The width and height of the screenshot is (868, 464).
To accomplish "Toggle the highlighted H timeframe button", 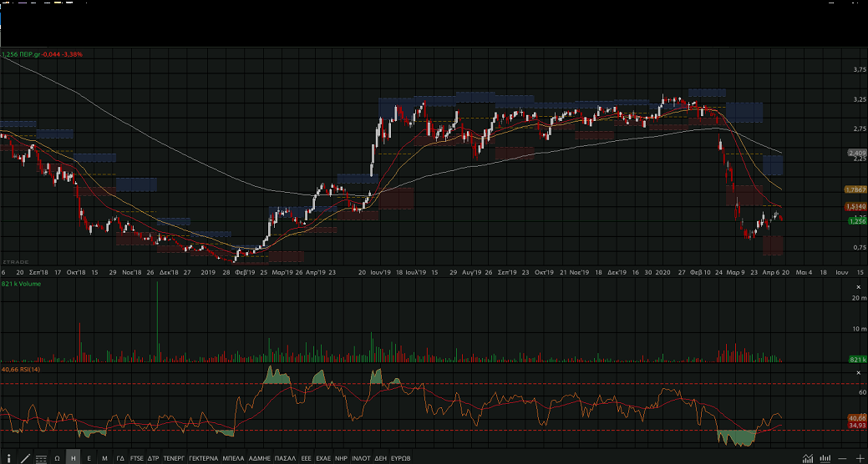I will 73,458.
